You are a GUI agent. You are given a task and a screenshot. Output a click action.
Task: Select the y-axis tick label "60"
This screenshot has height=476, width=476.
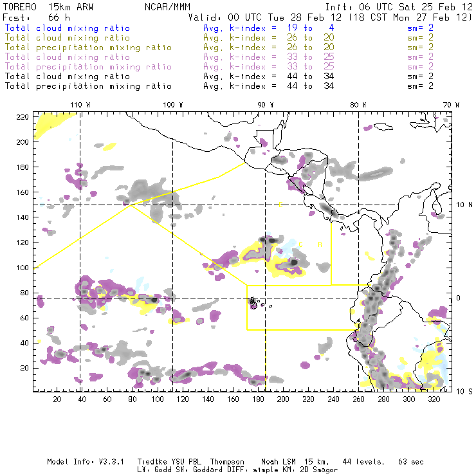(x=24, y=318)
